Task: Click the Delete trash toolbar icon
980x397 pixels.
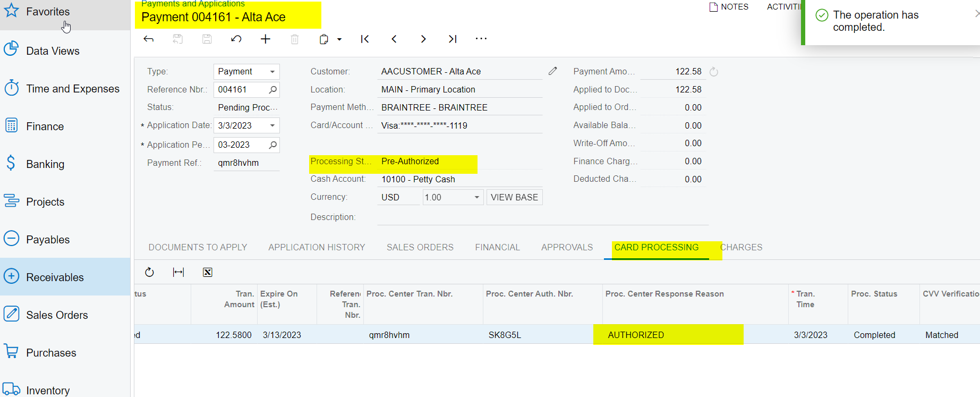Action: [295, 39]
